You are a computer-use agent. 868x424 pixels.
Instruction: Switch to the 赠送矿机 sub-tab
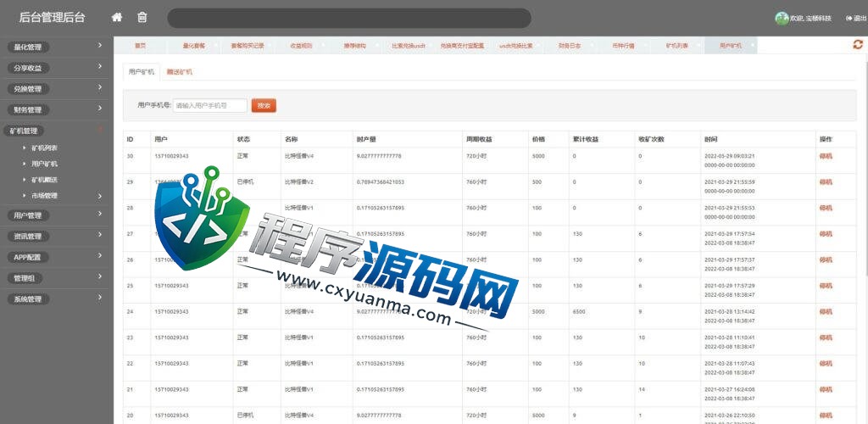tap(180, 72)
